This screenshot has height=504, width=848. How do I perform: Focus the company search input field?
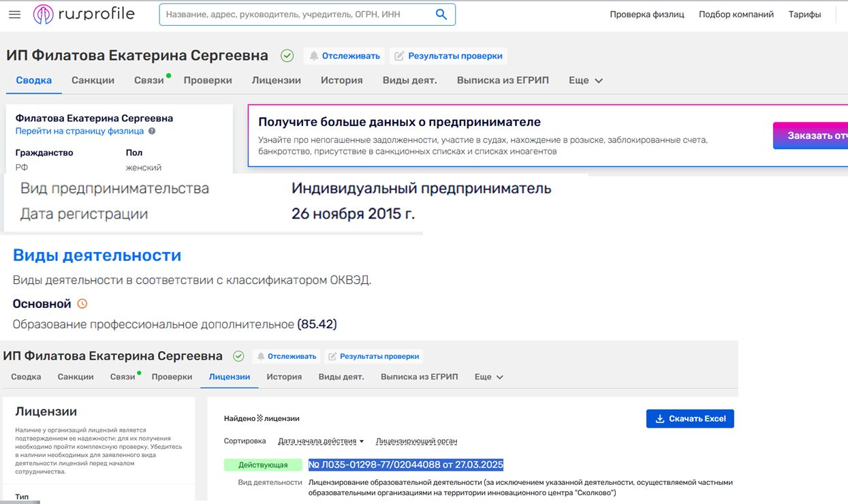click(x=307, y=14)
